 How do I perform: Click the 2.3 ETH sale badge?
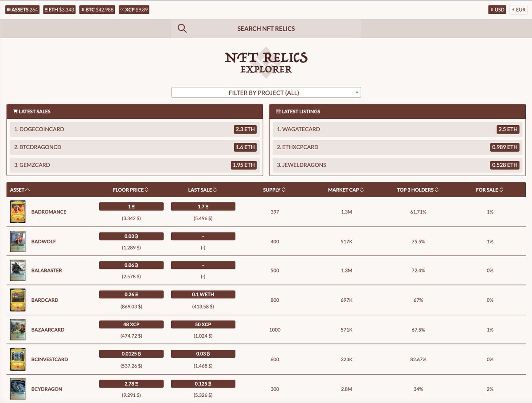point(246,129)
